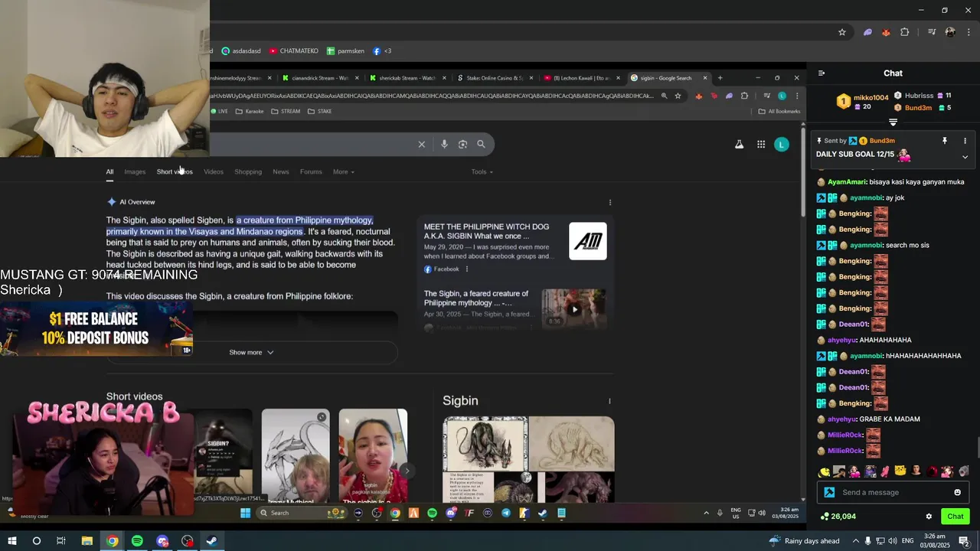Screen dimensions: 980x551
Task: Open the STREAM bookmarks folder
Action: pos(286,111)
